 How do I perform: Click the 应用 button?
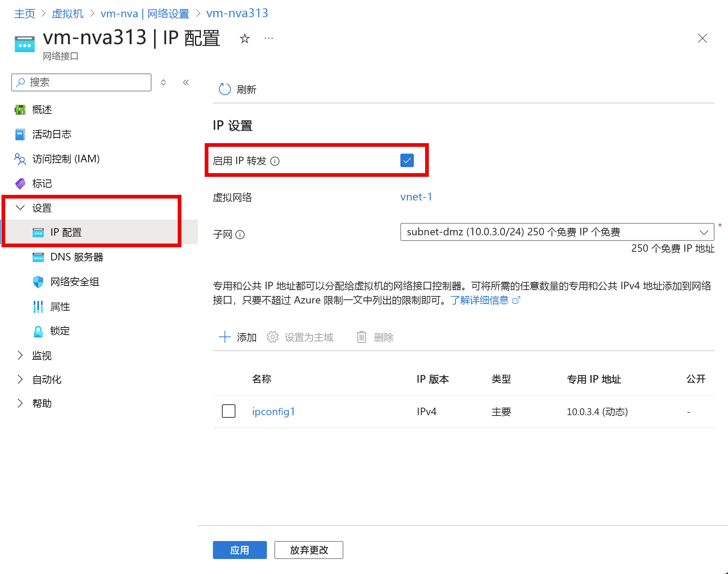point(240,550)
